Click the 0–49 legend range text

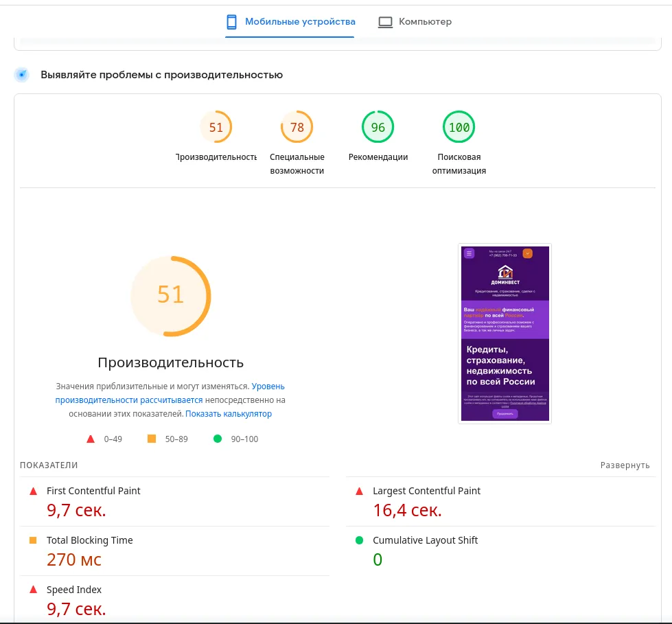113,439
